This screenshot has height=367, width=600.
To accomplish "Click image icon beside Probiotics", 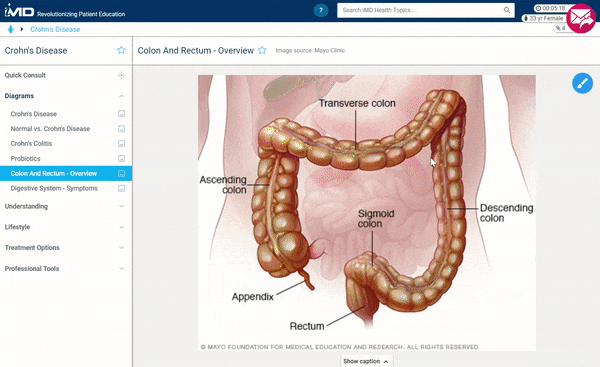I will pos(121,158).
